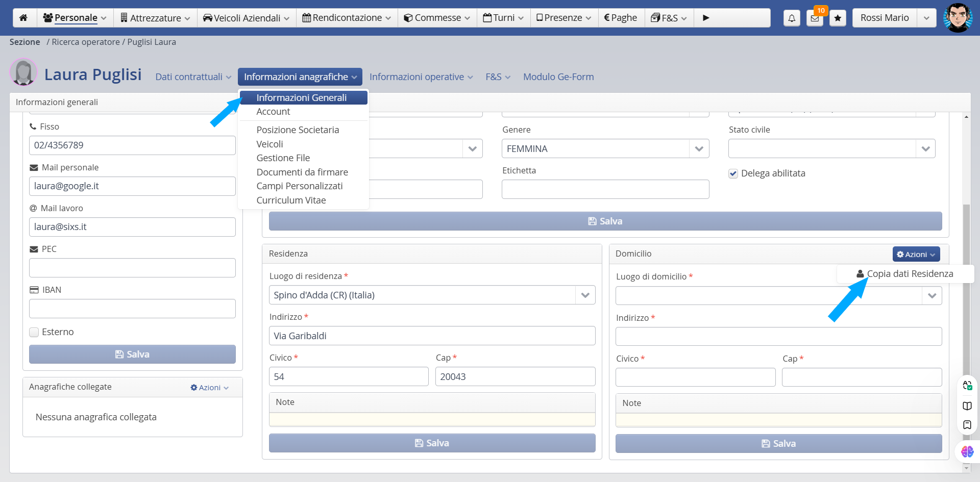This screenshot has width=980, height=482.
Task: Open the Modulo Ge-Form link
Action: pos(558,77)
